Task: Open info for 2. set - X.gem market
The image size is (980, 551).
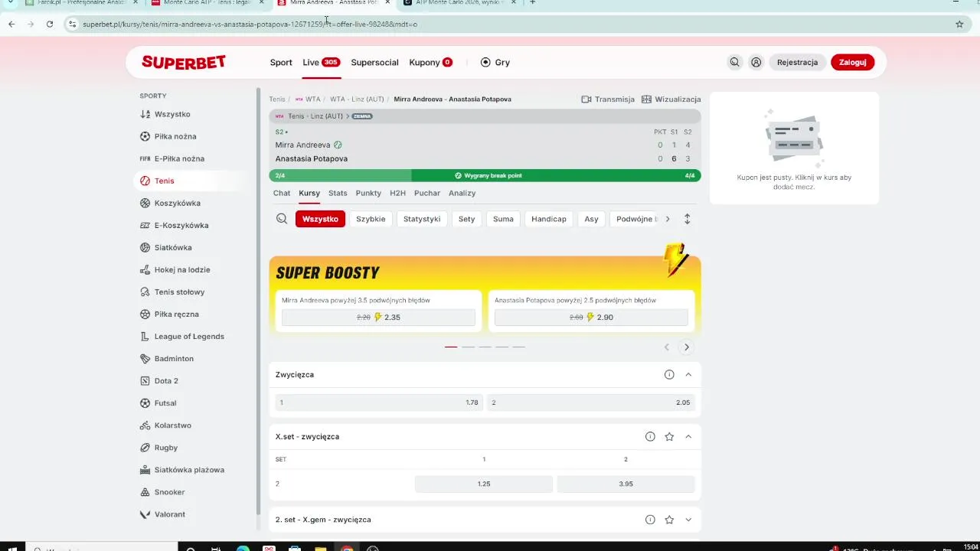Action: tap(650, 520)
